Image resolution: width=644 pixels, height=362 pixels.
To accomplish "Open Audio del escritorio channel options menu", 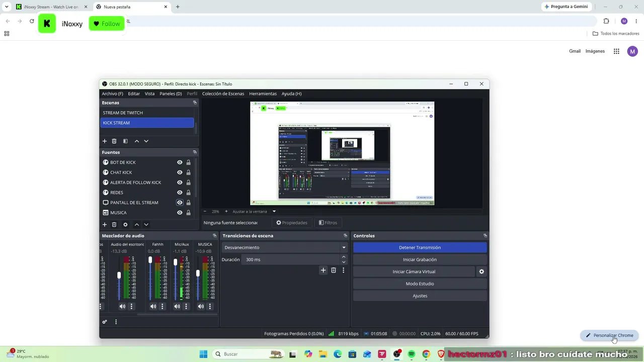I will 131,306.
